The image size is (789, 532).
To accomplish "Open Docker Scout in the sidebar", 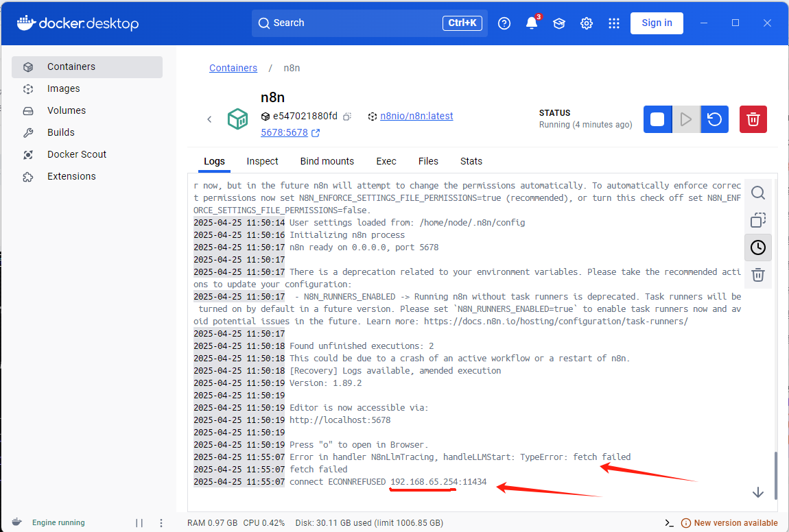I will point(87,154).
